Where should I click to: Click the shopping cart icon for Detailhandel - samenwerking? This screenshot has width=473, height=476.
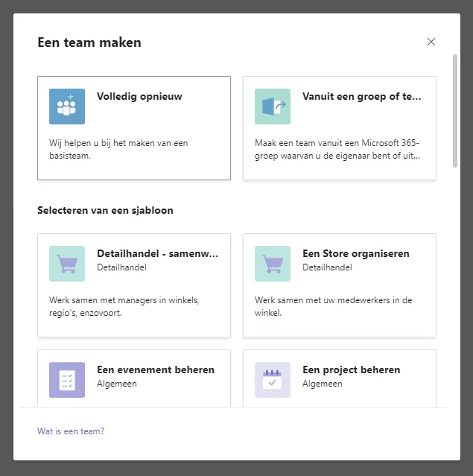(67, 264)
